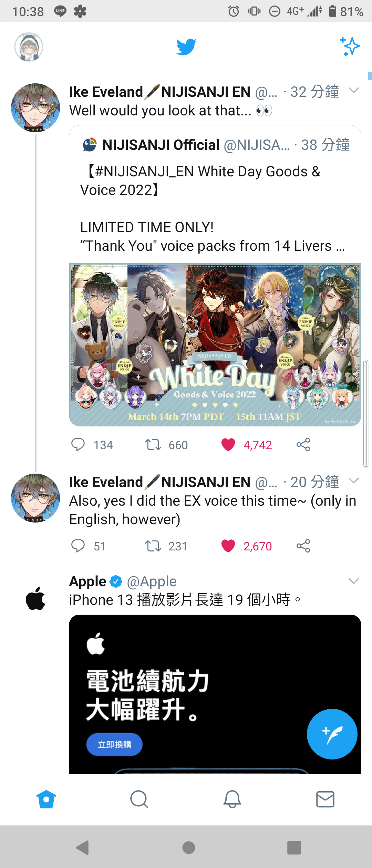Unlike the tweet with 4,742 likes
Viewport: 372px width, 868px height.
[x=228, y=445]
